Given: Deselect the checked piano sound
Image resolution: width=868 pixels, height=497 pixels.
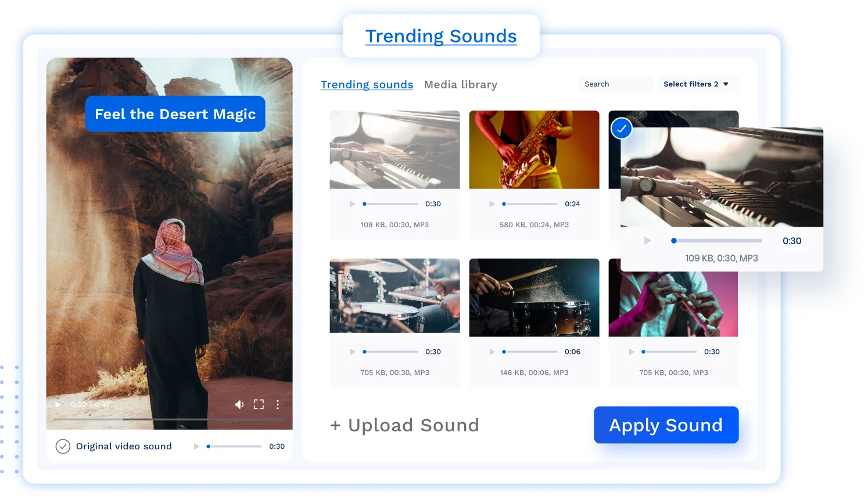Looking at the screenshot, I should pos(621,128).
